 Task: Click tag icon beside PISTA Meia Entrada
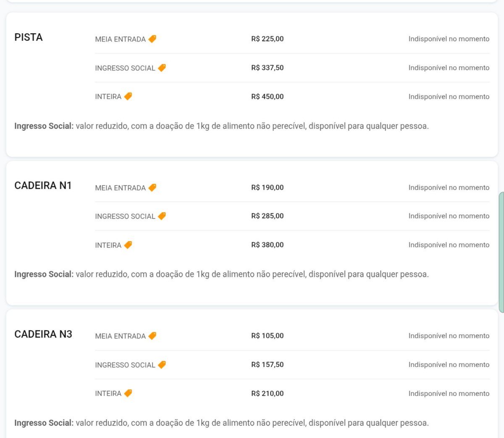pyautogui.click(x=152, y=39)
